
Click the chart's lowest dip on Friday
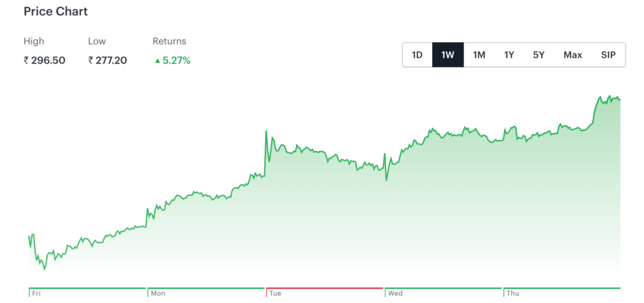tap(44, 270)
